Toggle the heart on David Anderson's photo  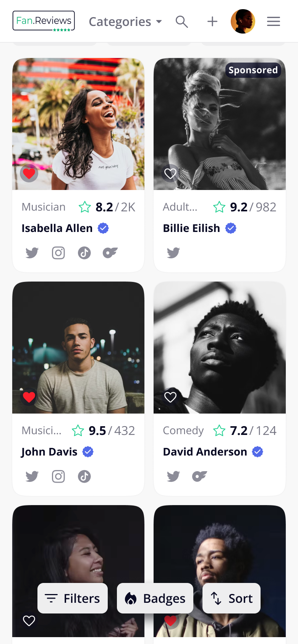170,397
